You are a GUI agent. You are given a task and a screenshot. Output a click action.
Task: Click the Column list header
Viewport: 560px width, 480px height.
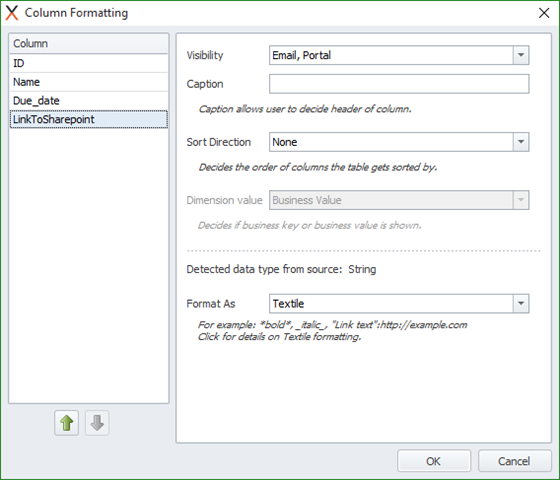tap(89, 44)
